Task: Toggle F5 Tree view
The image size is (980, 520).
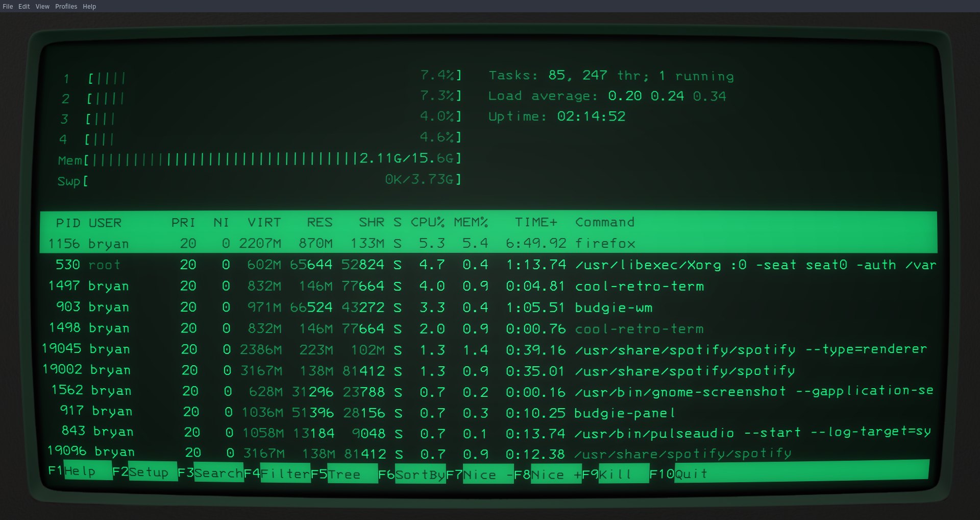Action: (344, 474)
